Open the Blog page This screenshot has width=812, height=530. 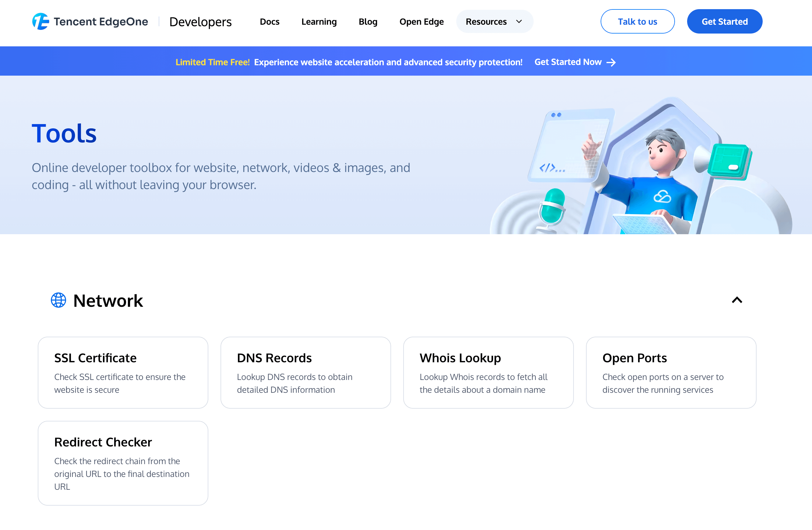pos(368,21)
